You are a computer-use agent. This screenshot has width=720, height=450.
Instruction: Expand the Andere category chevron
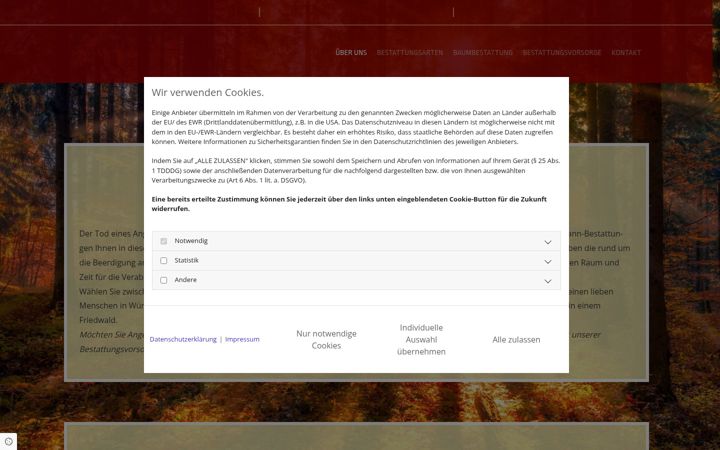(x=548, y=281)
